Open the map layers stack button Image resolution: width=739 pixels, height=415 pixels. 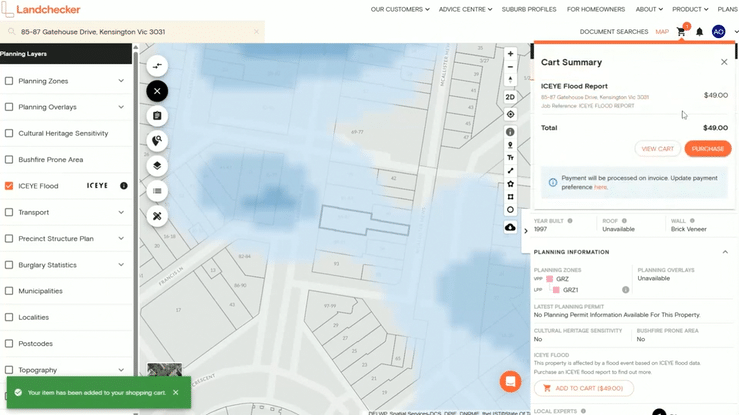157,166
